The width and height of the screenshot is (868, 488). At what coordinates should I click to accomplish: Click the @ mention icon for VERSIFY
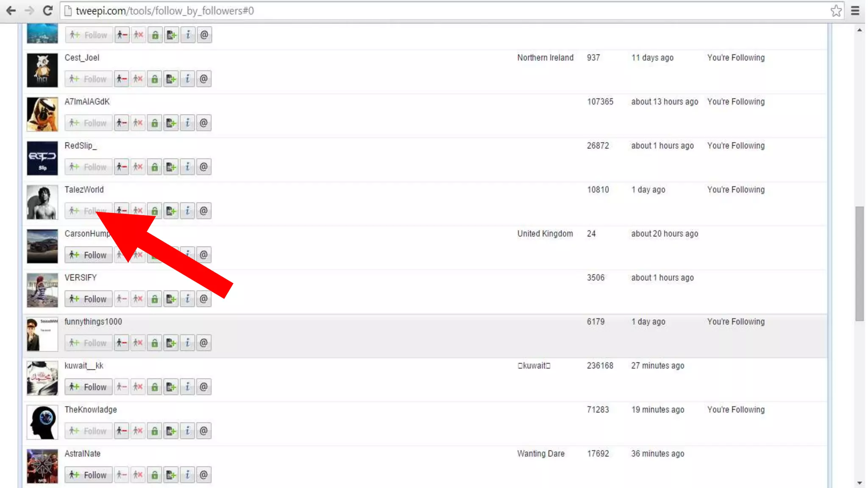coord(204,299)
